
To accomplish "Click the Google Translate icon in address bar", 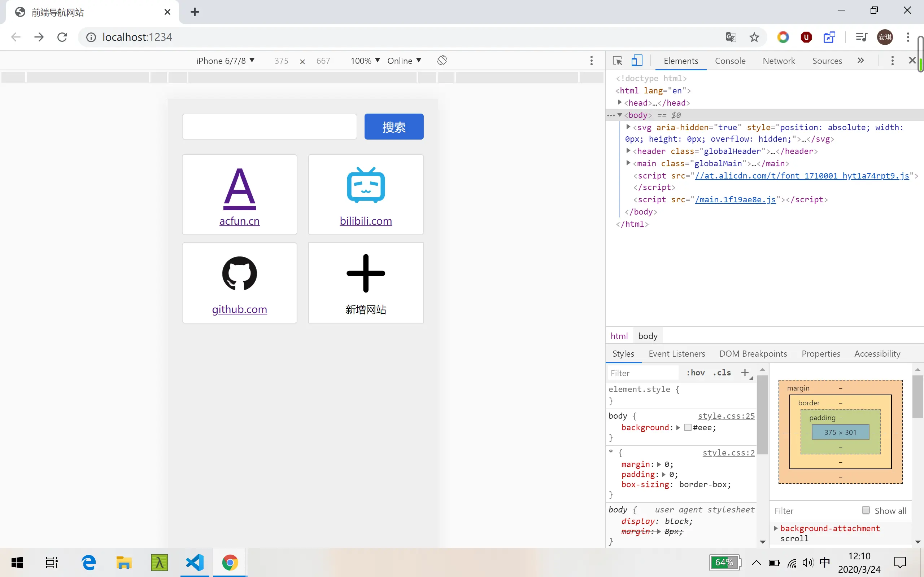I will (x=731, y=37).
